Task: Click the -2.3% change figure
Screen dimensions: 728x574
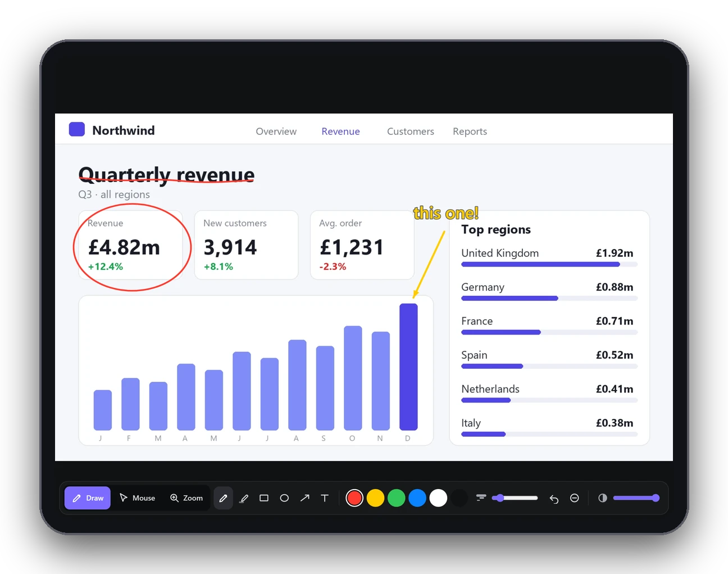Action: pos(333,266)
